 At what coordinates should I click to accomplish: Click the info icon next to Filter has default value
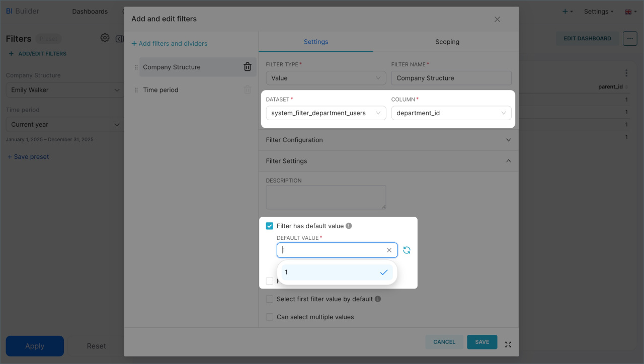[349, 226]
